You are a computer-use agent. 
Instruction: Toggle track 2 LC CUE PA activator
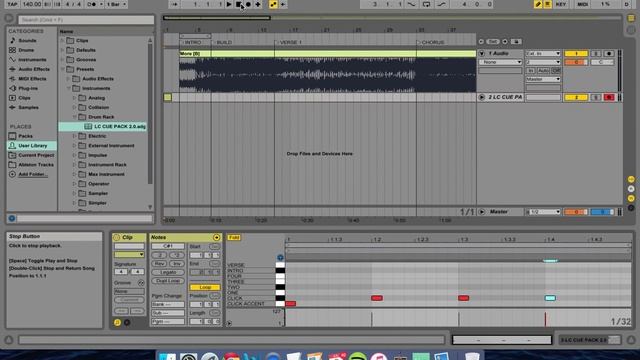coord(576,98)
